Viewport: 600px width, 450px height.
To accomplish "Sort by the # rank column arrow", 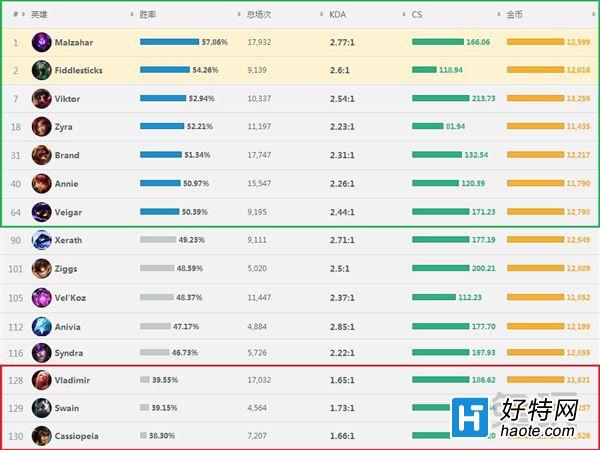I will (23, 15).
